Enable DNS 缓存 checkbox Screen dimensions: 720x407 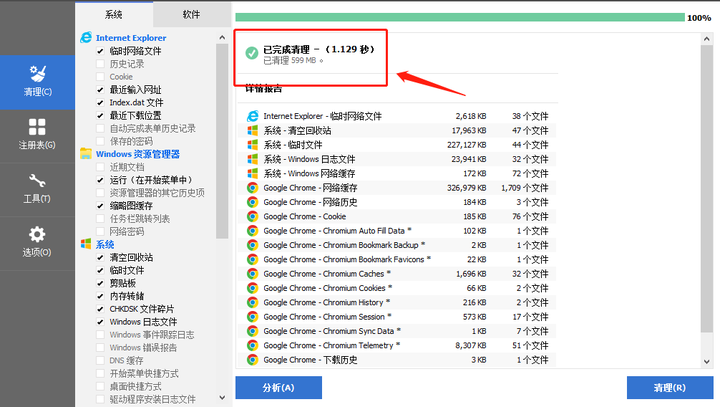coord(100,360)
